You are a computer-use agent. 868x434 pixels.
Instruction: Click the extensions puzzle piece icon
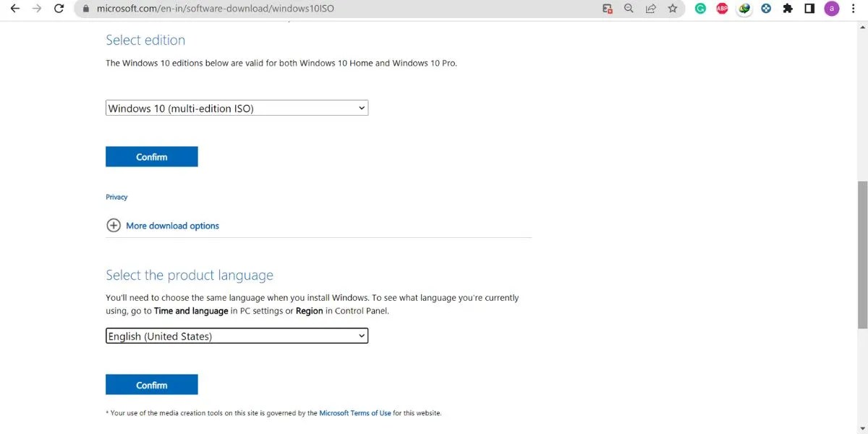pyautogui.click(x=787, y=8)
